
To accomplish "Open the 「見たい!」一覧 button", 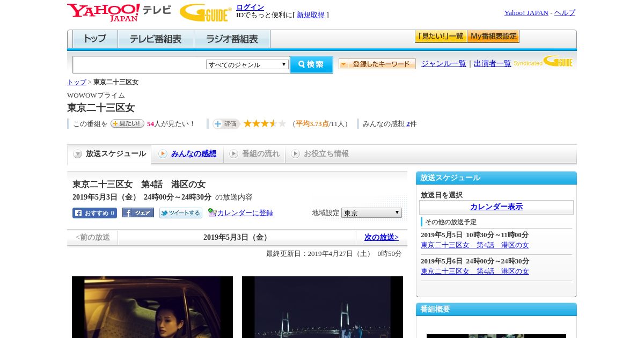I will 441,36.
